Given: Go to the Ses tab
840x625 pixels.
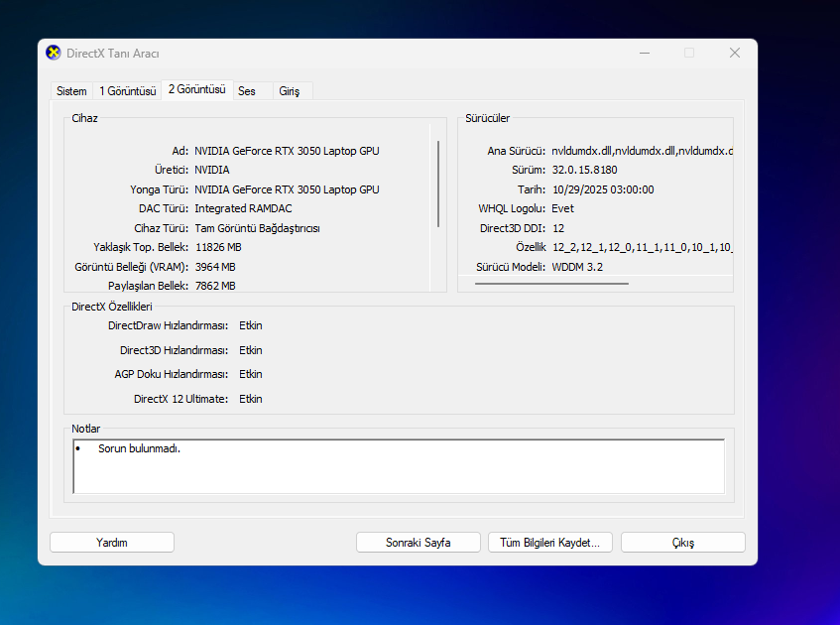Looking at the screenshot, I should coord(247,91).
